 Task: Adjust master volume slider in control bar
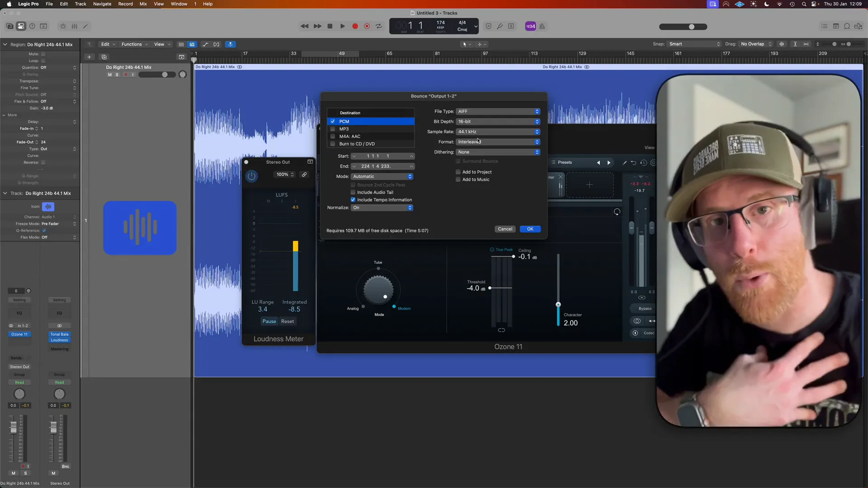click(x=683, y=27)
